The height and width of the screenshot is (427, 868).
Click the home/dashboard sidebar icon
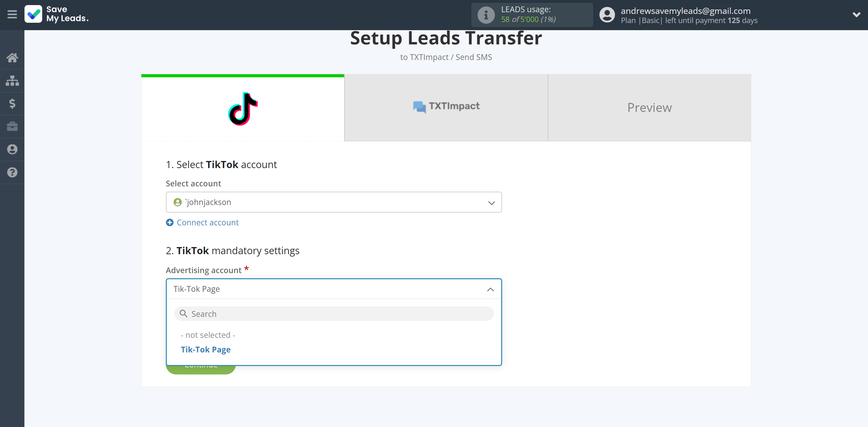click(x=12, y=57)
